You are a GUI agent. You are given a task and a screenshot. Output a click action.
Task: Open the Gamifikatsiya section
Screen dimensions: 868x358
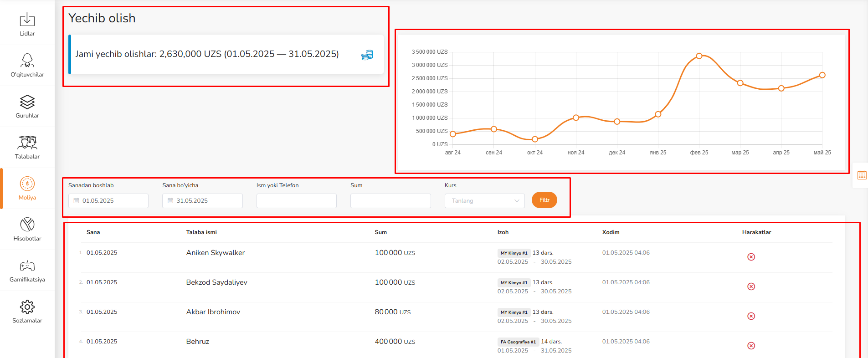click(27, 271)
